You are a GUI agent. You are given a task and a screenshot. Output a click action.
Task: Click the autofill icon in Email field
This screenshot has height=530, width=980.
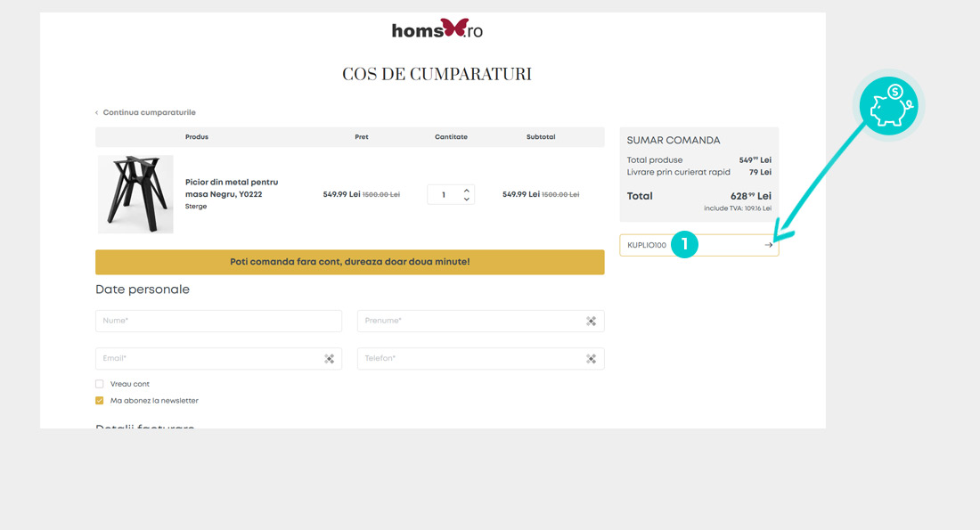coord(329,358)
